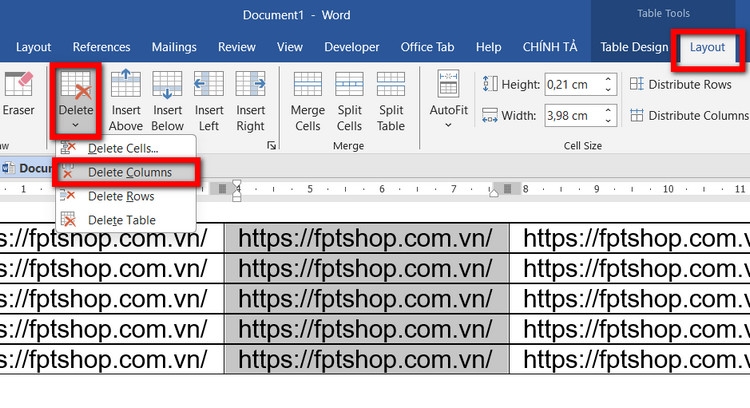The image size is (750, 408).
Task: Merge selected cells with Merge Cells
Action: point(308,101)
